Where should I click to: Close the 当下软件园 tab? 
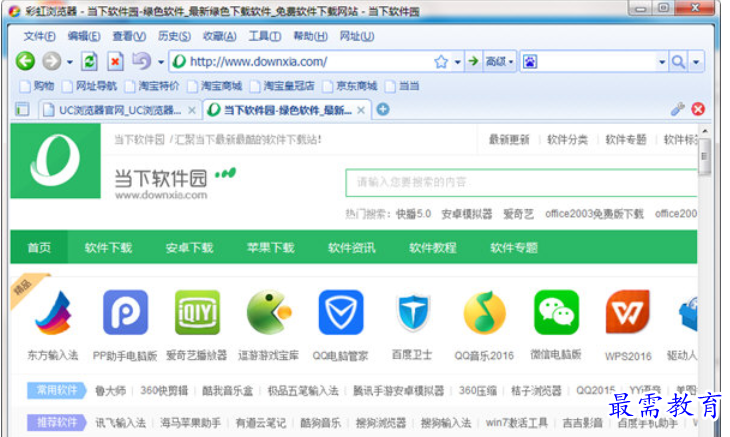[x=361, y=110]
